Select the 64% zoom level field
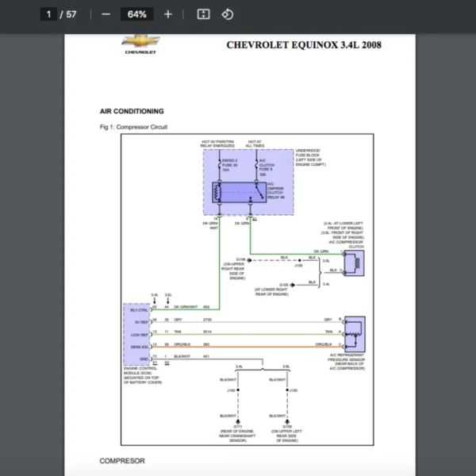The width and height of the screenshot is (476, 476). coord(136,14)
